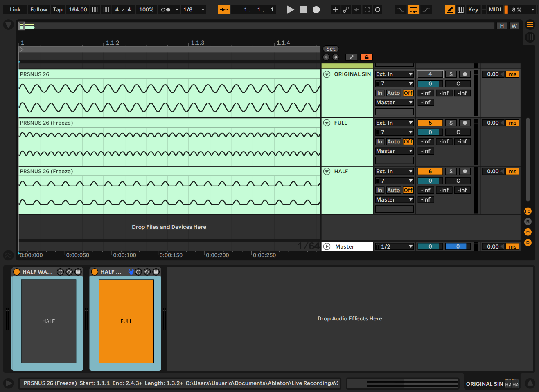Click the Arrangement Record button
The height and width of the screenshot is (392, 539).
[316, 9]
